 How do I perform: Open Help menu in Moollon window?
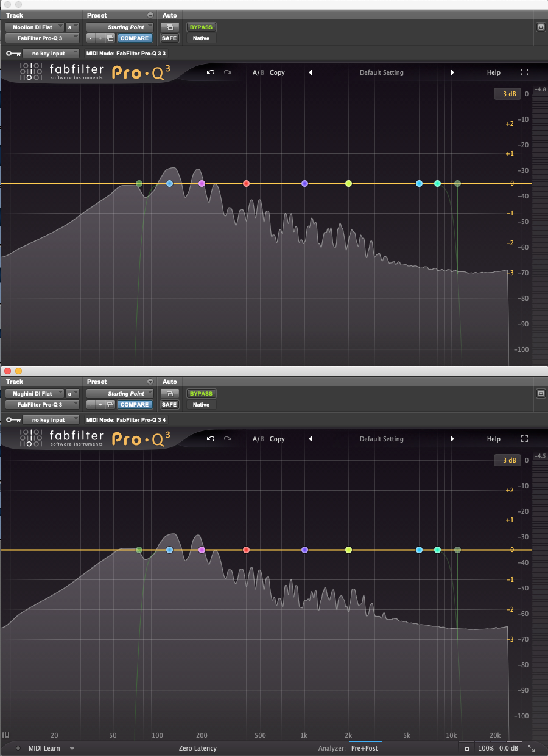(x=493, y=72)
